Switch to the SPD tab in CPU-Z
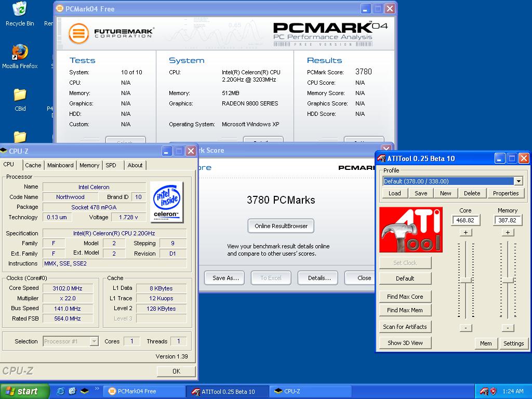 tap(111, 165)
